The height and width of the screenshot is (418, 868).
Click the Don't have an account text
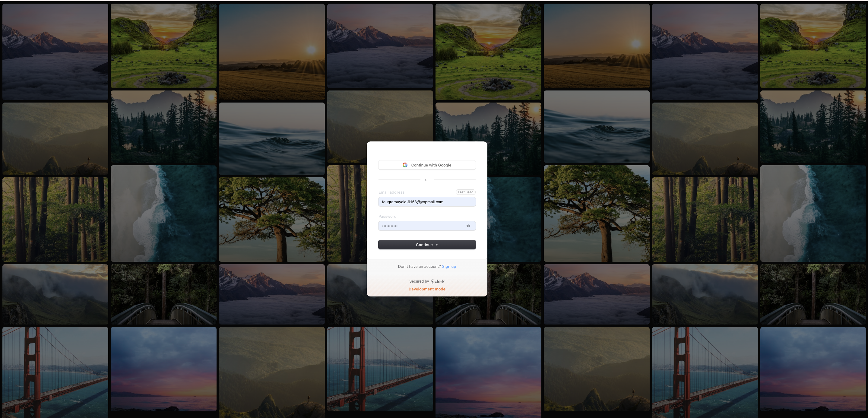419,266
